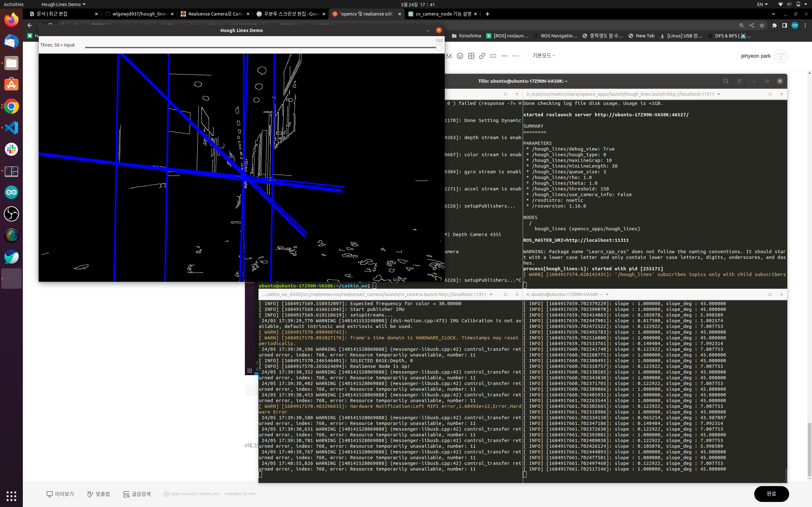Insert a table using the grid icon
812x507 pixels.
[x=471, y=56]
